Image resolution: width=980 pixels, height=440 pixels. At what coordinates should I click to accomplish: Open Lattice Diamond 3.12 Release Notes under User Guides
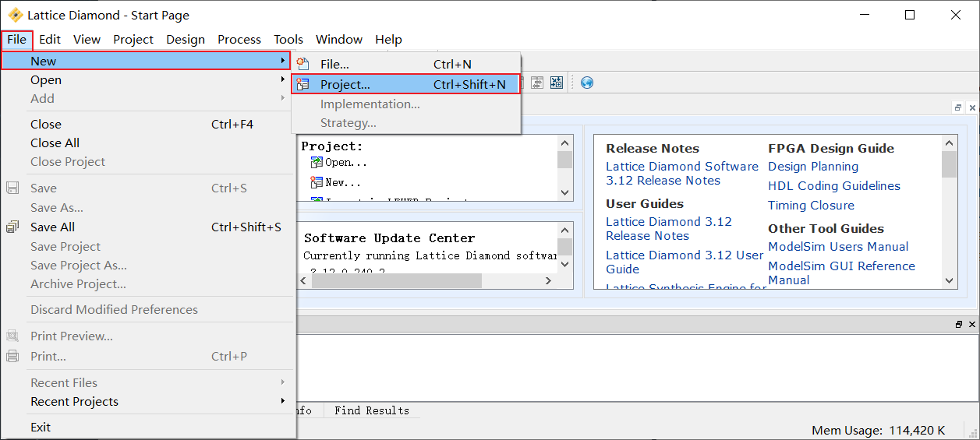669,229
